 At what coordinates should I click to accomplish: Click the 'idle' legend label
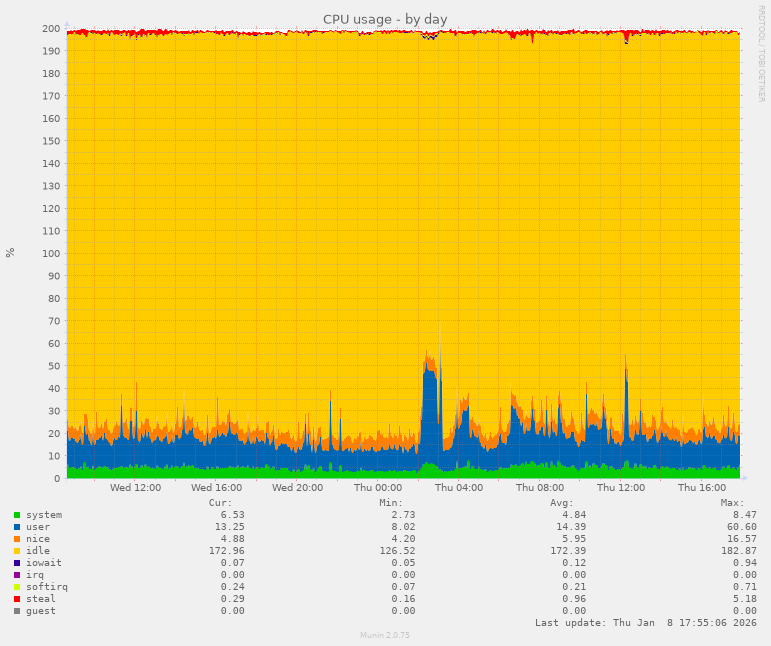click(x=38, y=551)
